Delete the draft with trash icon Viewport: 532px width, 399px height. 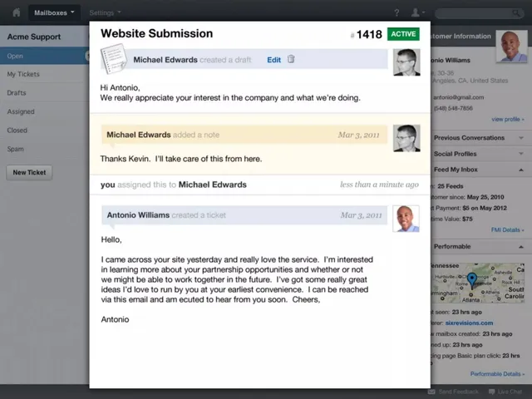(291, 59)
